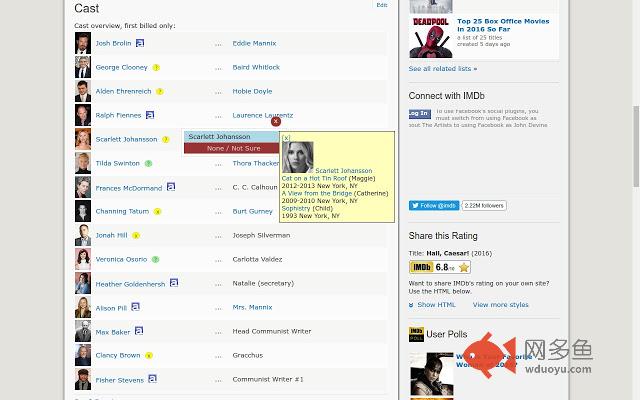The height and width of the screenshot is (400, 640).
Task: Open Eddie Mannix character link
Action: click(254, 43)
